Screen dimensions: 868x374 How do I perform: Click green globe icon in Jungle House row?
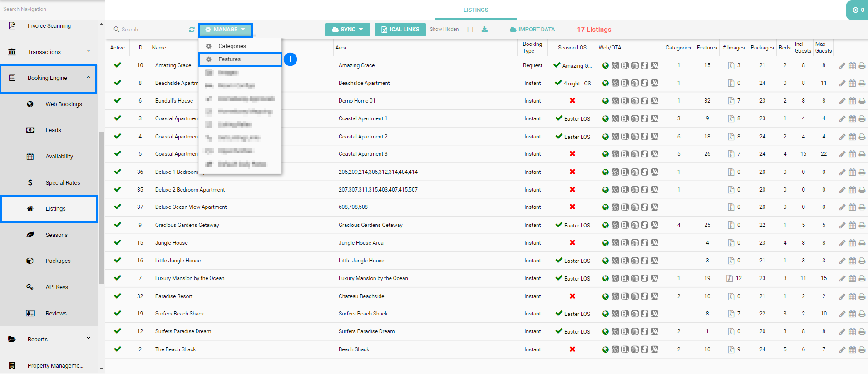(x=605, y=243)
